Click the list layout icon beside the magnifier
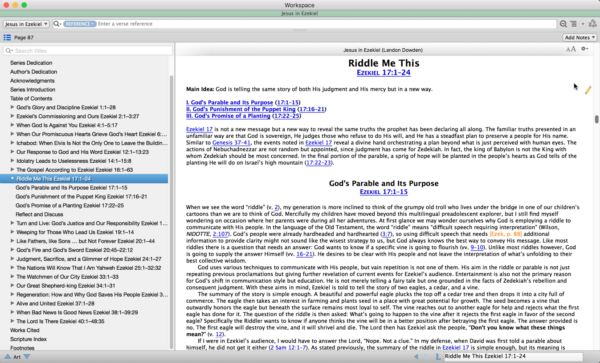Screen dimensions: 600x363 pyautogui.click(x=573, y=24)
